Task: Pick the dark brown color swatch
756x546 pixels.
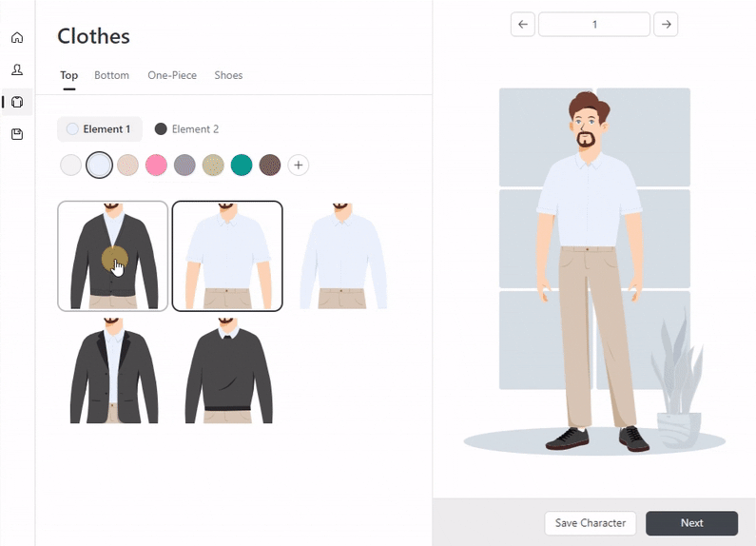Action: coord(270,165)
